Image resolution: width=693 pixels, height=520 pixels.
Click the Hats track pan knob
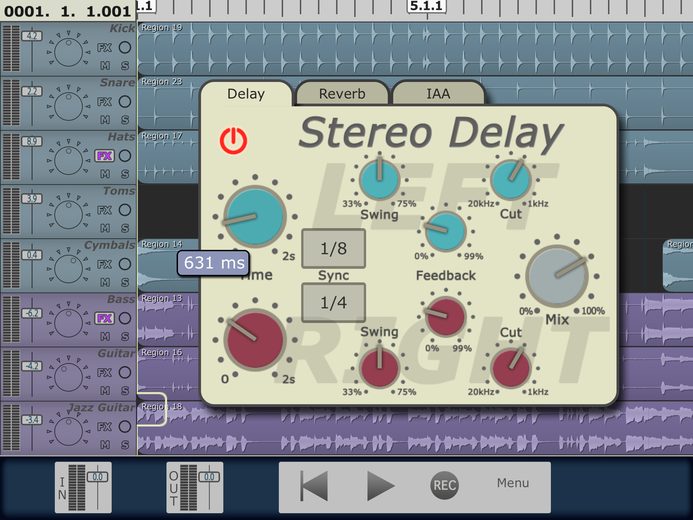pyautogui.click(x=68, y=161)
